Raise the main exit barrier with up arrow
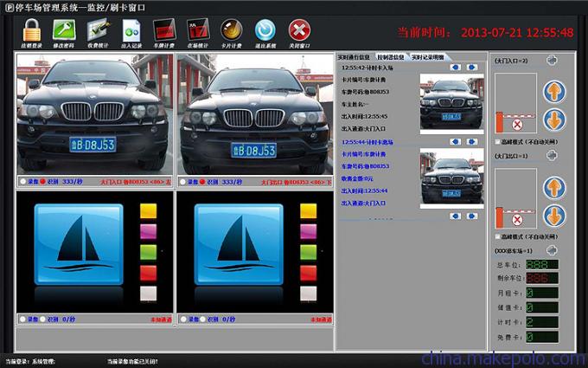588x368 pixels. [x=554, y=188]
